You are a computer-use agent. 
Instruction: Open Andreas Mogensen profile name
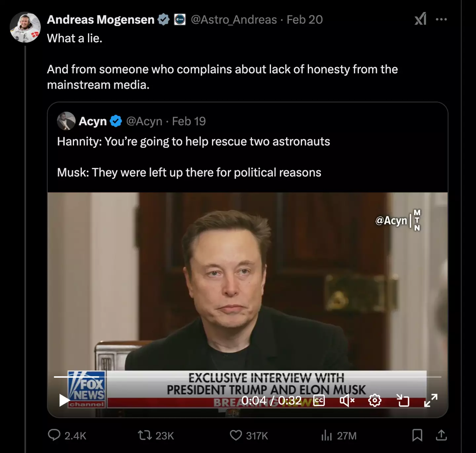tap(100, 20)
